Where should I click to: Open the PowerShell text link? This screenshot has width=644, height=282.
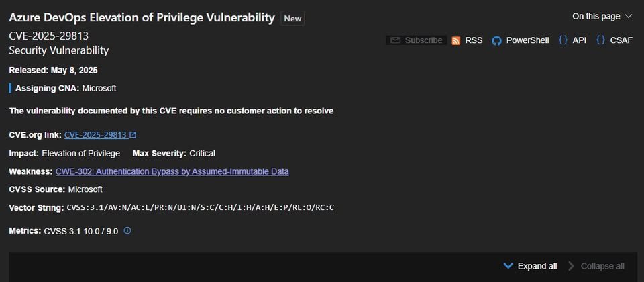click(x=528, y=40)
